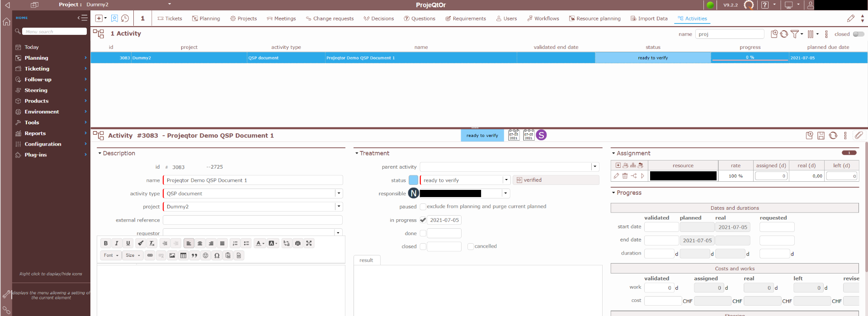Insert a table using the editor toolbar icon
The image size is (868, 316).
[183, 255]
